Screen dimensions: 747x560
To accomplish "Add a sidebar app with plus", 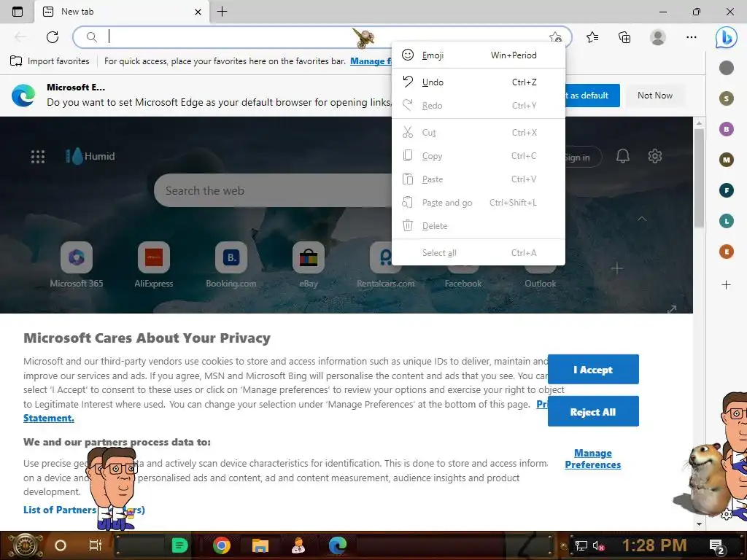I will (726, 285).
